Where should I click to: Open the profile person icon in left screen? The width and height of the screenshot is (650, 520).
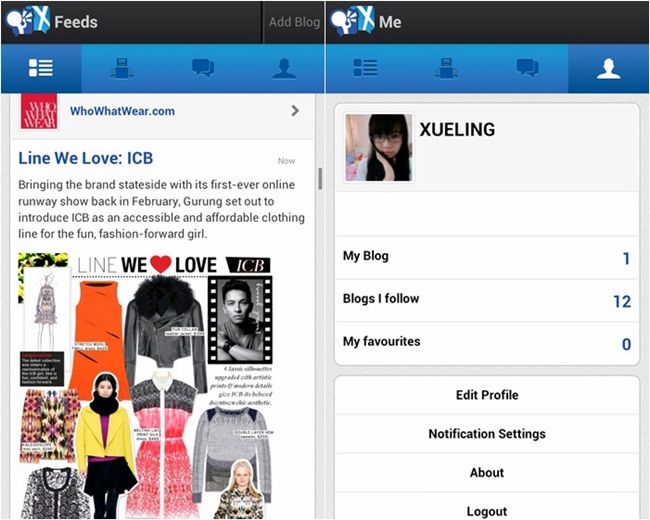pyautogui.click(x=284, y=68)
